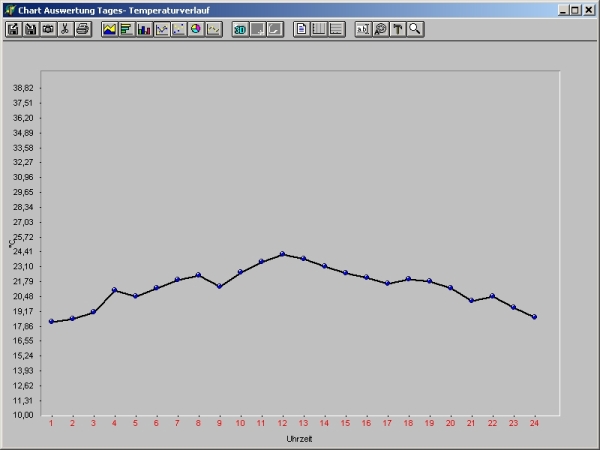
Task: Select the pie chart type
Action: (196, 29)
